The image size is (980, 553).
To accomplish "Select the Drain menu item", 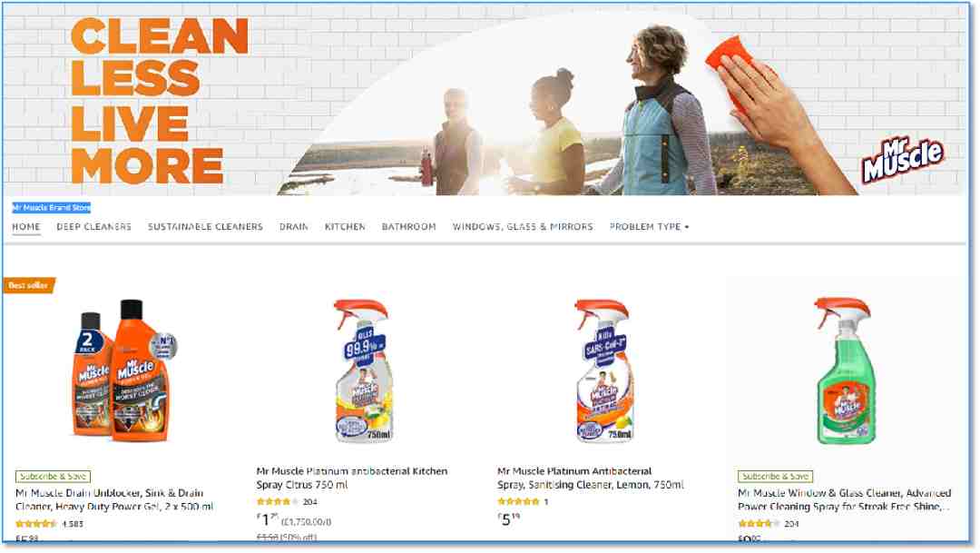I will 294,226.
